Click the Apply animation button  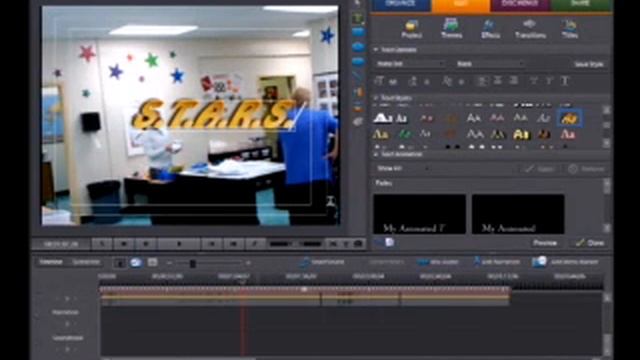tap(540, 169)
